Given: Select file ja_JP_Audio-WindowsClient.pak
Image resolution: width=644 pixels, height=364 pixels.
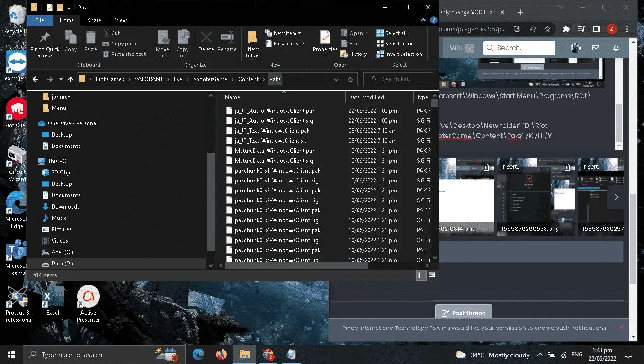Looking at the screenshot, I should 275,111.
